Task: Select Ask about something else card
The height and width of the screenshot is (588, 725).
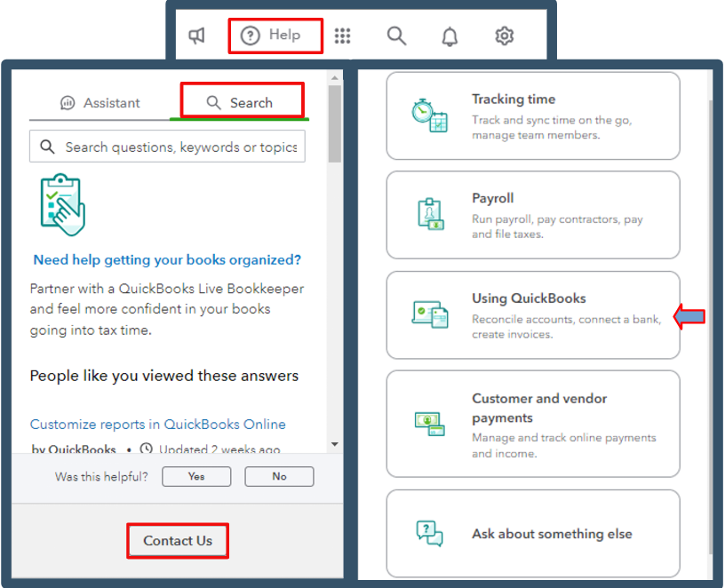Action: click(x=533, y=534)
